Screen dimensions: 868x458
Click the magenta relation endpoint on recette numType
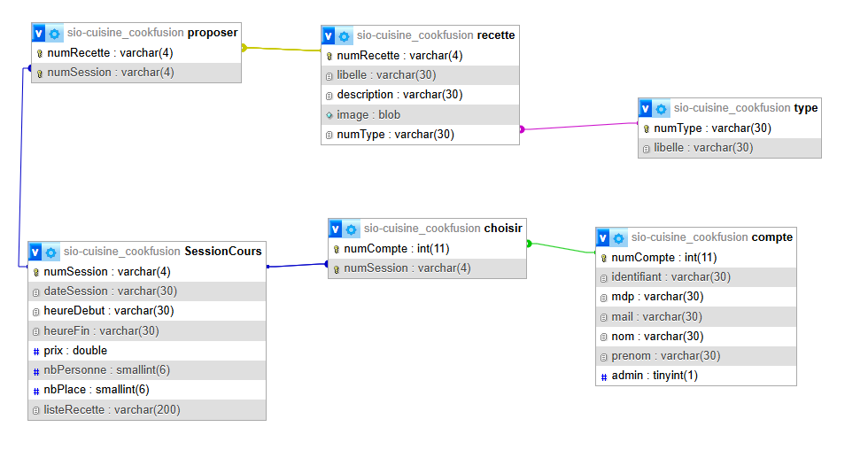(522, 129)
